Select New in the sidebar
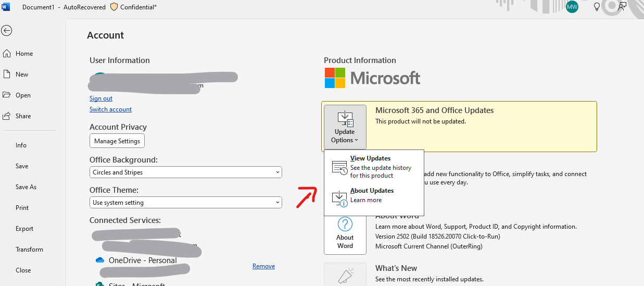The height and width of the screenshot is (286, 644). click(x=22, y=74)
